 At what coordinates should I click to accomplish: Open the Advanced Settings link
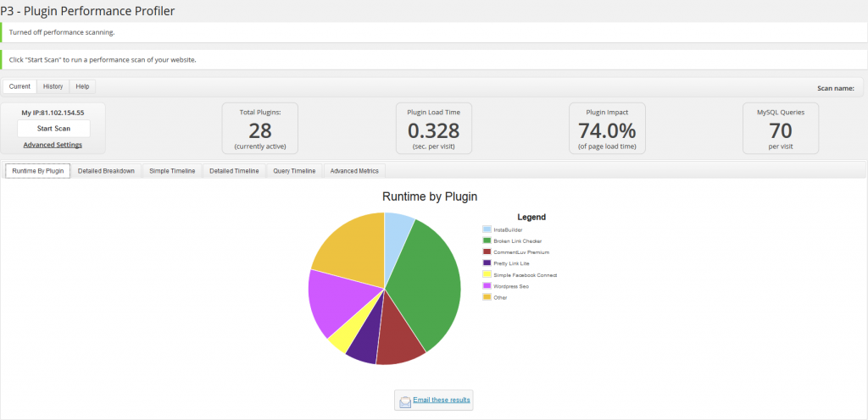click(x=53, y=145)
